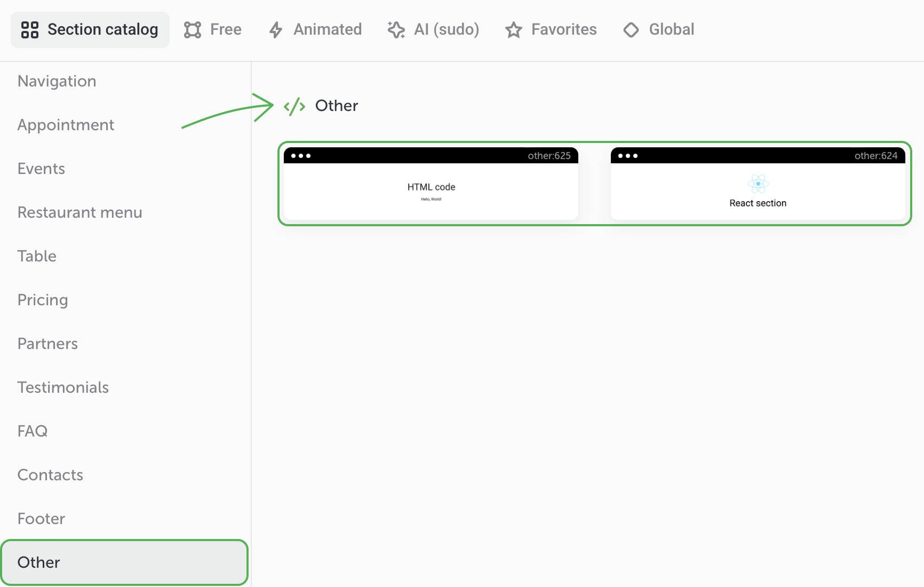Open three-dot menu on React section card
The height and width of the screenshot is (587, 924).
point(627,156)
